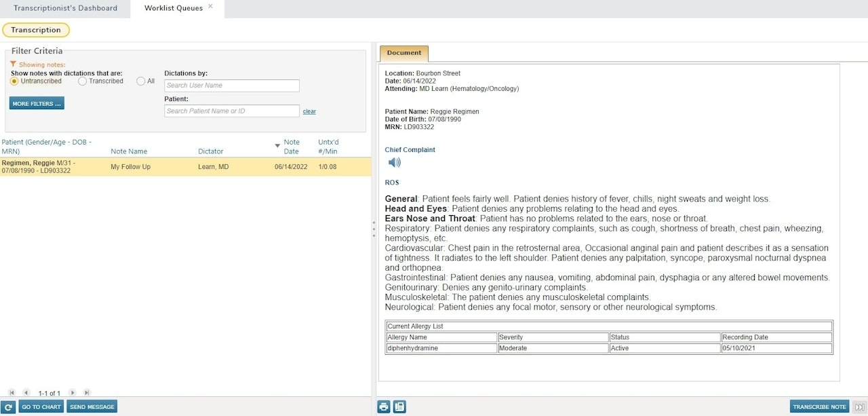Click the TRANSCRIBE NOTE button
This screenshot has height=416, width=868.
point(818,406)
